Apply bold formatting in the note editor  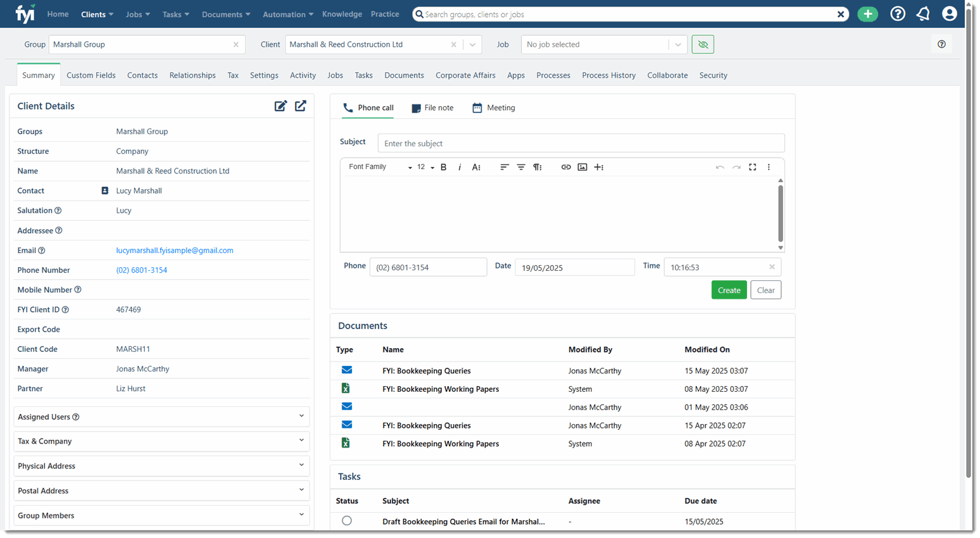(443, 167)
